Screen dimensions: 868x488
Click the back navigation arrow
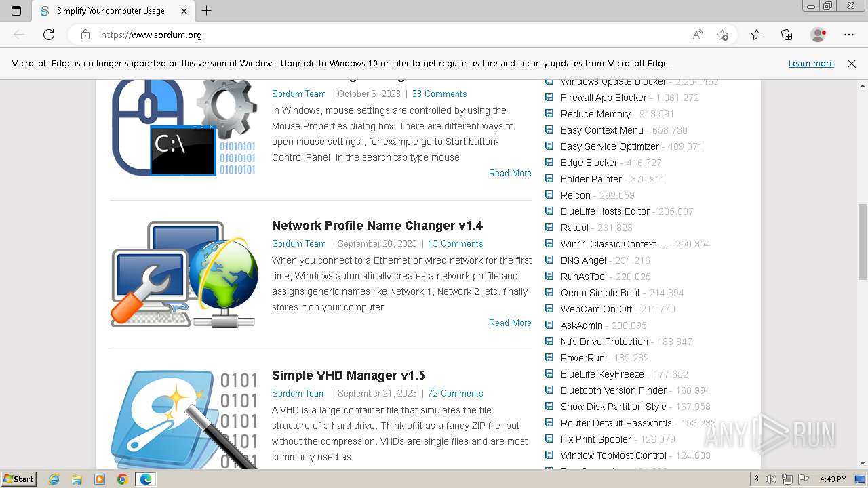pyautogui.click(x=19, y=35)
